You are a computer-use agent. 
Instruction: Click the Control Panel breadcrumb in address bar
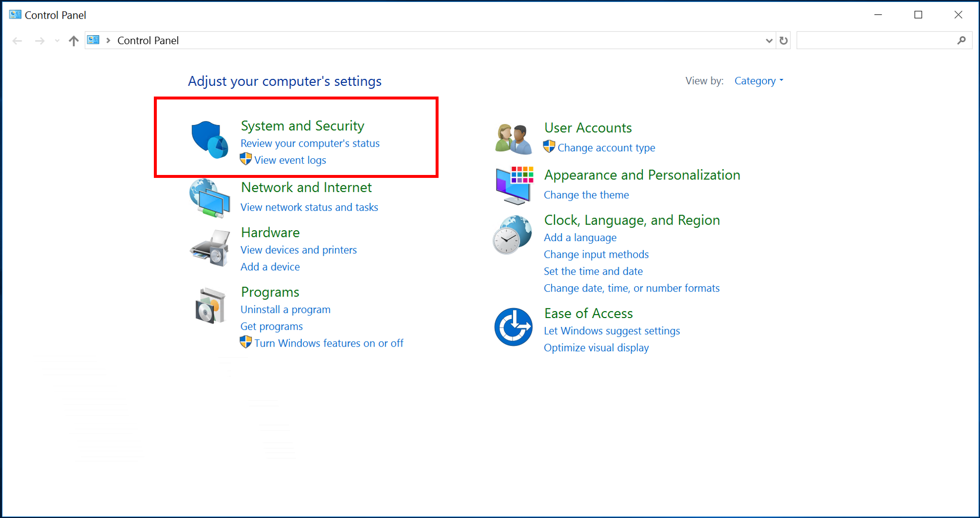pyautogui.click(x=148, y=41)
